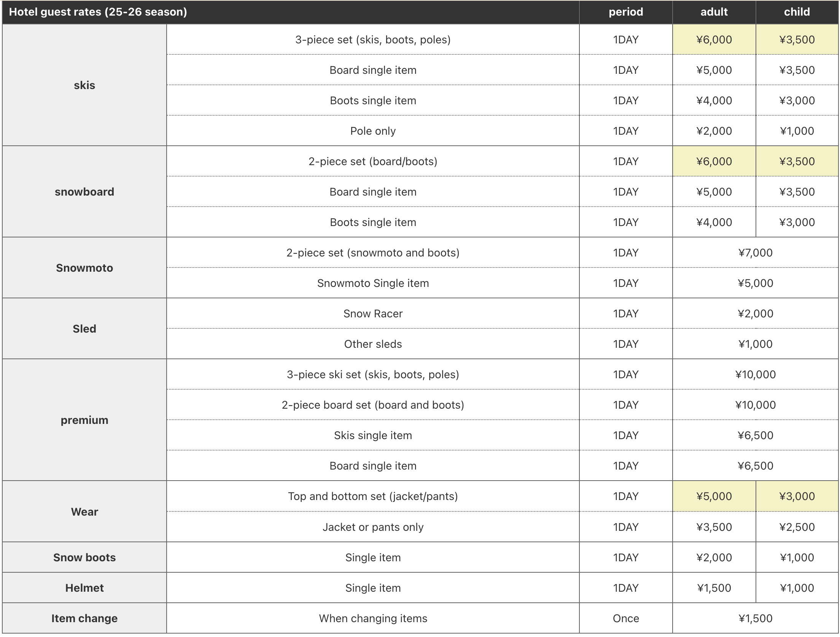The image size is (840, 637).
Task: Select the Wear category cell
Action: pos(84,512)
